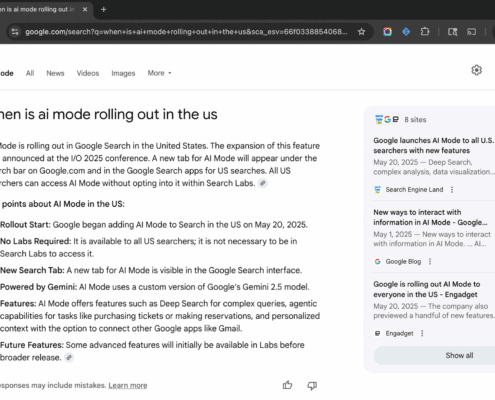
Task: Click the Engadget source name
Action: pos(399,333)
